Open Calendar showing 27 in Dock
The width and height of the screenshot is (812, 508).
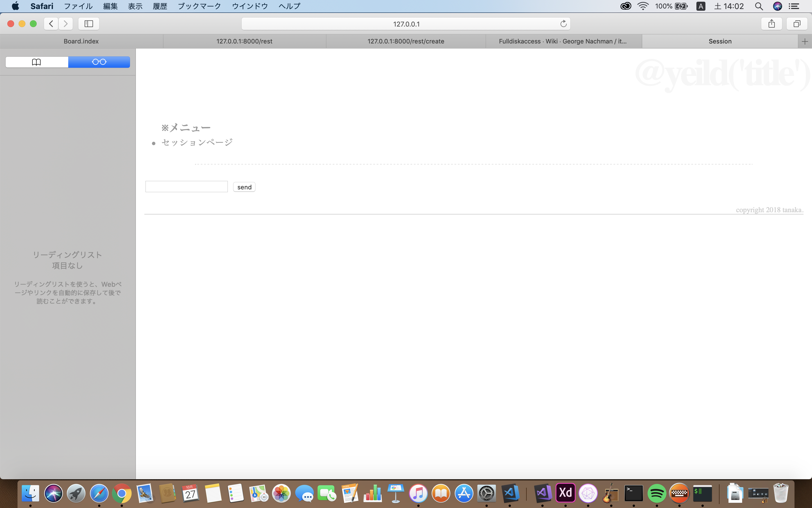tap(190, 493)
